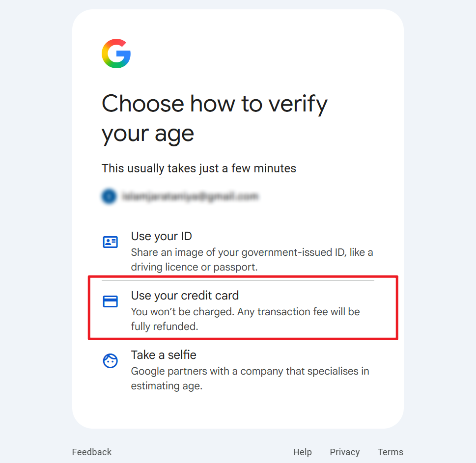The image size is (476, 463).
Task: Click the ID card icon
Action: 110,242
